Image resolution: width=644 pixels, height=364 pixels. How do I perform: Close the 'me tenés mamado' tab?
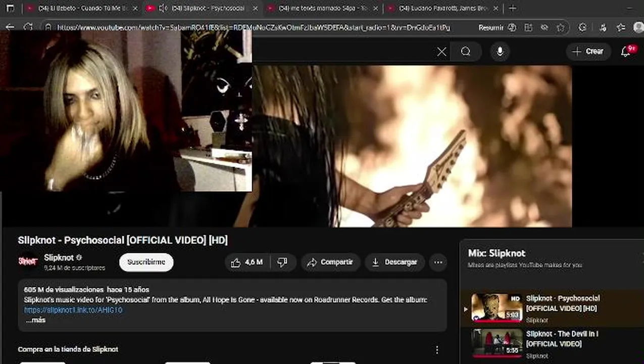pos(375,9)
